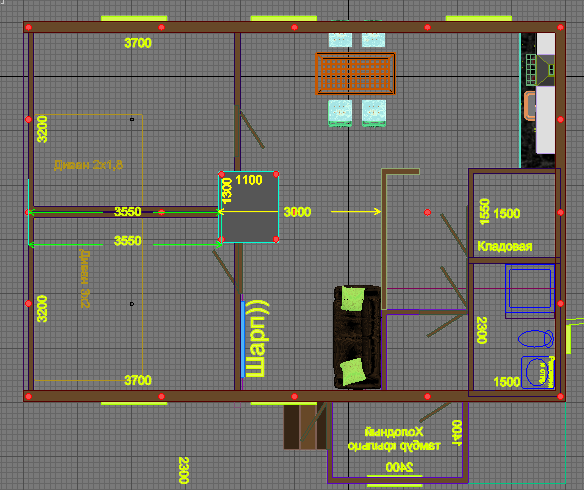Viewport: 584px width, 490px height.
Task: Click the "1500" label inside the Кладовая room
Action: (507, 214)
